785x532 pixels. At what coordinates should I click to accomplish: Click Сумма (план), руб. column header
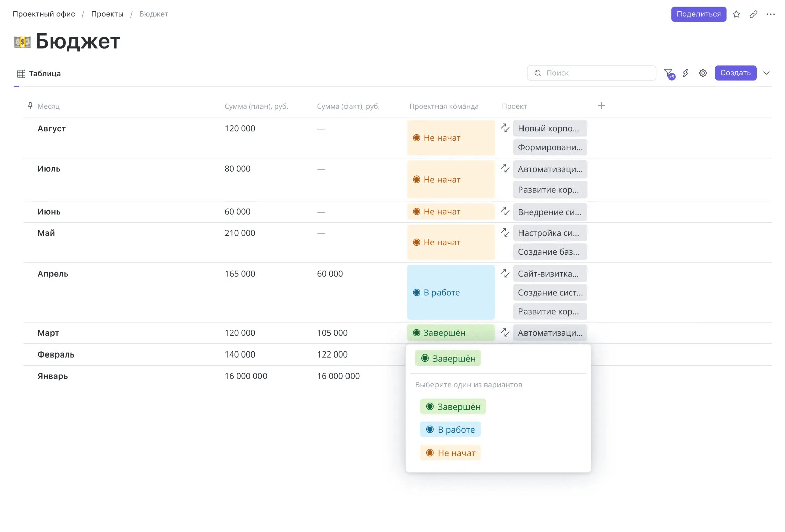tap(256, 106)
